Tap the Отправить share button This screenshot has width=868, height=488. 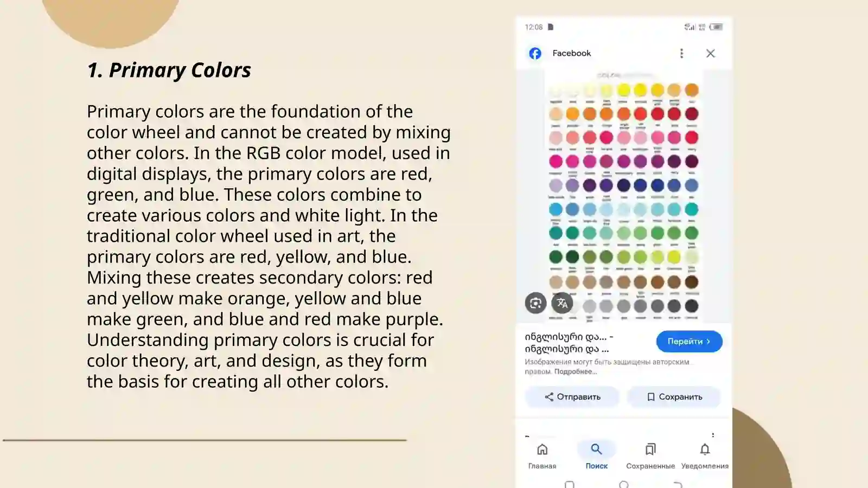[x=572, y=397]
